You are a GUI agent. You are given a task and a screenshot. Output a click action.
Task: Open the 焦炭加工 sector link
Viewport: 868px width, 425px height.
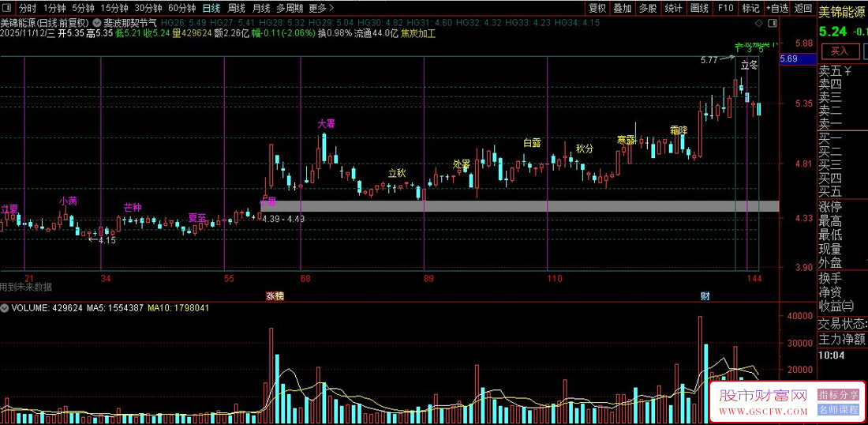click(x=418, y=34)
